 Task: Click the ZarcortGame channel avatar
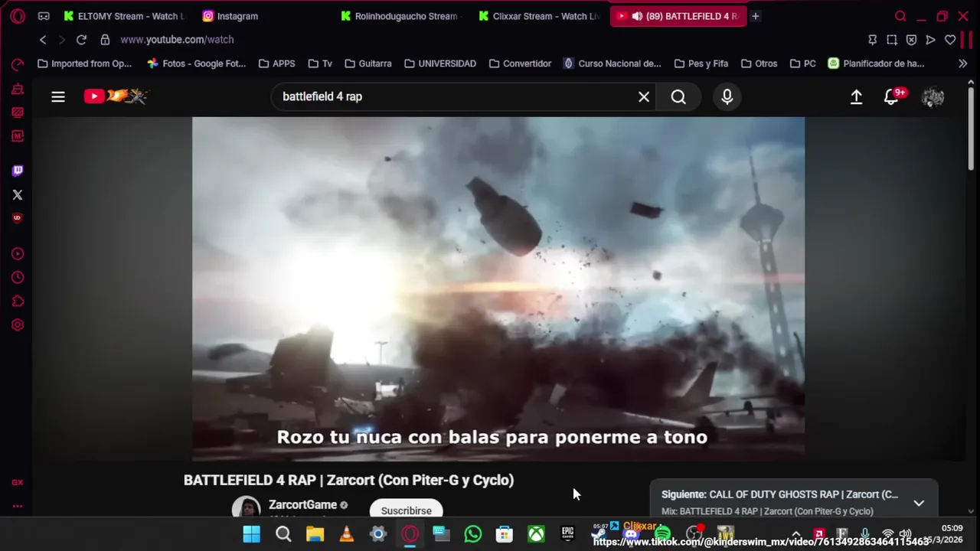246,507
